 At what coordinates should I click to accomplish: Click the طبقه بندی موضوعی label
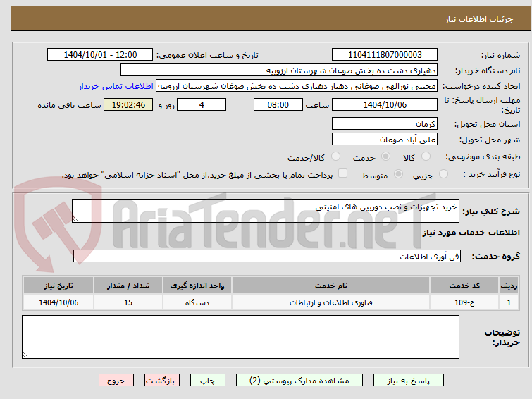tap(483, 157)
